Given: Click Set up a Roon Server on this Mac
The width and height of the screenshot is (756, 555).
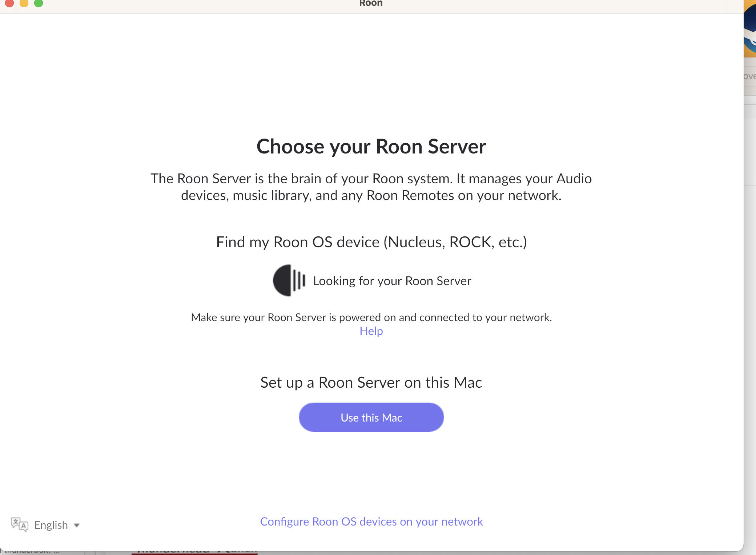Looking at the screenshot, I should [371, 383].
